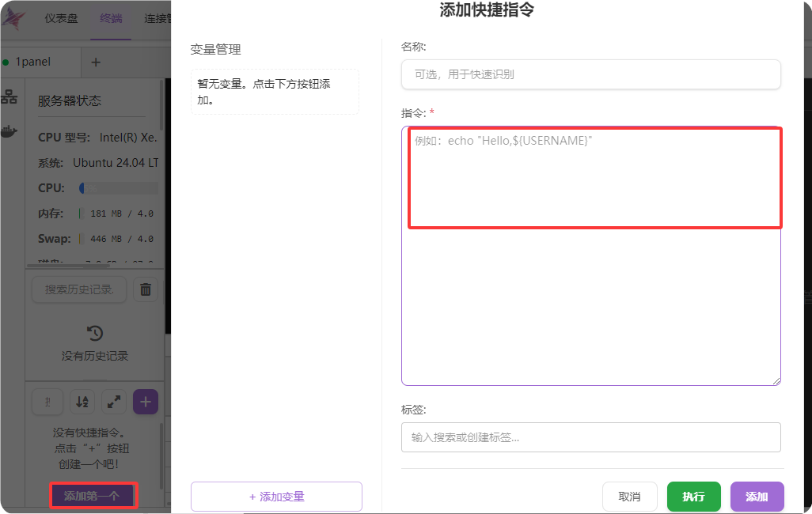Open the 标签 search or create tags combo box
This screenshot has width=812, height=514.
click(x=590, y=437)
